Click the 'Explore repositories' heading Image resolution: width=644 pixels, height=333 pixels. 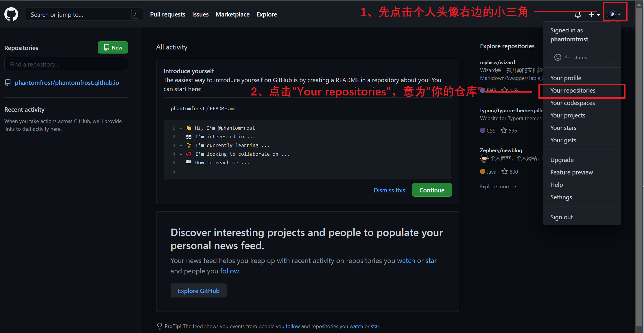coord(507,46)
